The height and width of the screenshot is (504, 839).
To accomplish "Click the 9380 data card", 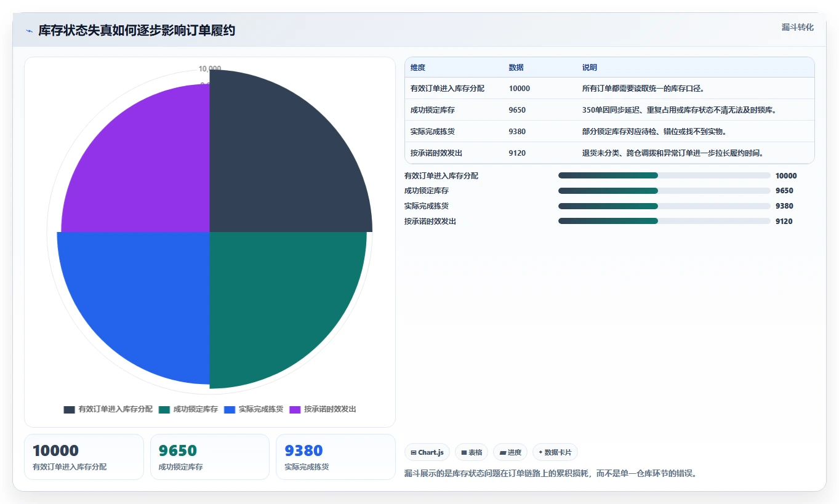I will tap(335, 457).
